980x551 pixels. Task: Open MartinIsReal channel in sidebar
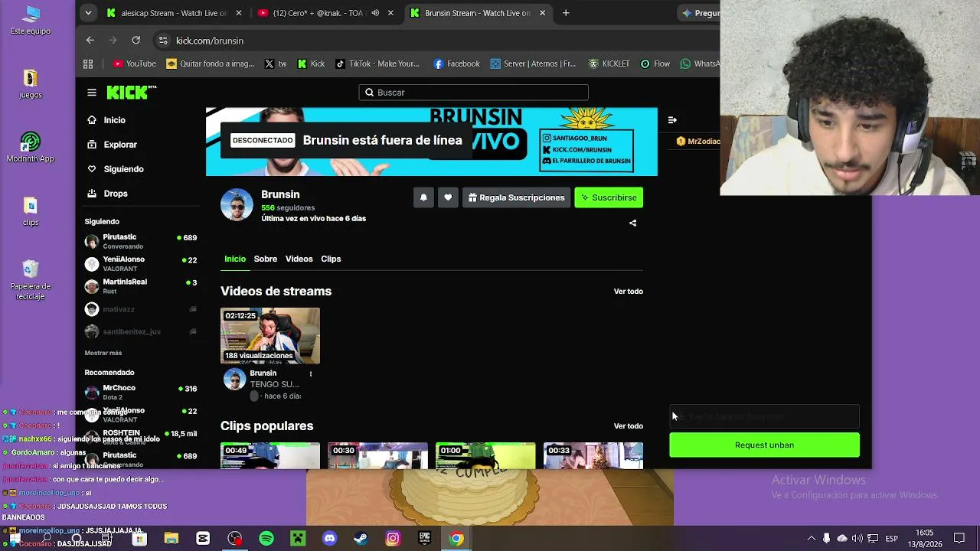point(141,286)
